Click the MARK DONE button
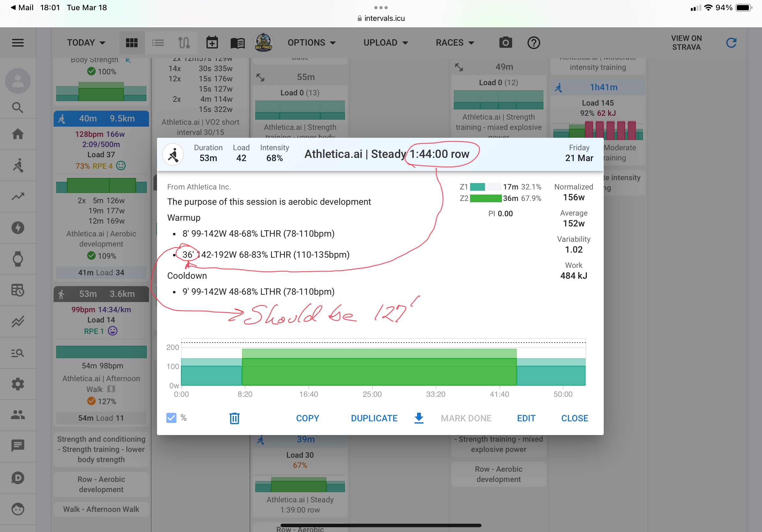The width and height of the screenshot is (762, 532). (x=466, y=418)
